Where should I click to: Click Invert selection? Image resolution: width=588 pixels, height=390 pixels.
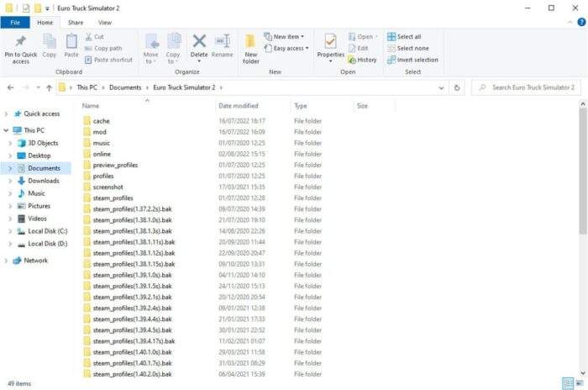412,60
